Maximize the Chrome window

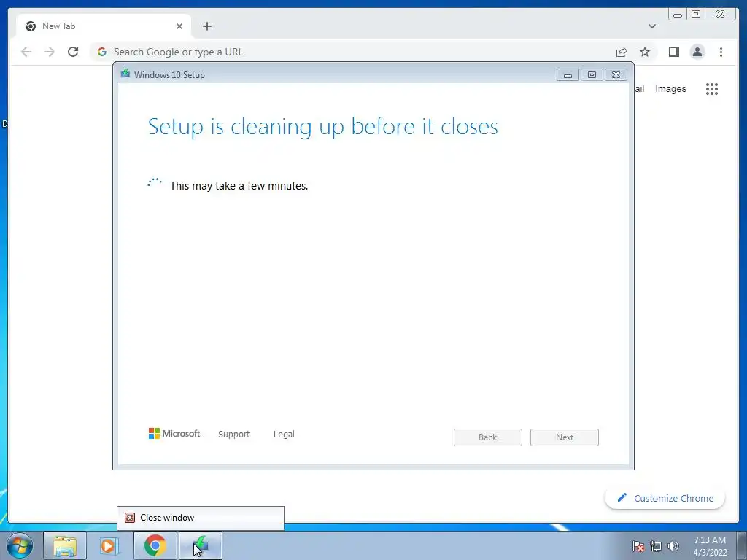696,15
